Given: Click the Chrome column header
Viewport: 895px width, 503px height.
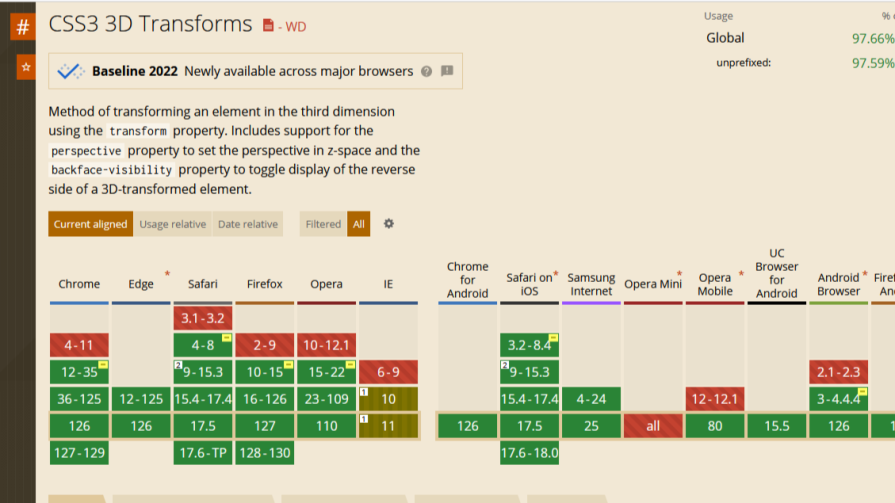Looking at the screenshot, I should (x=79, y=284).
